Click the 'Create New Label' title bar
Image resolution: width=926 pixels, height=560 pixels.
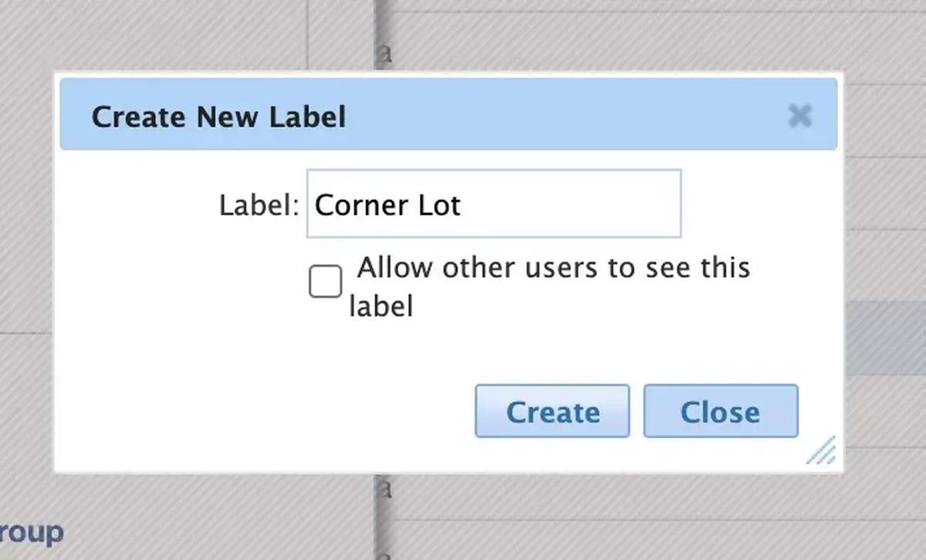(448, 114)
